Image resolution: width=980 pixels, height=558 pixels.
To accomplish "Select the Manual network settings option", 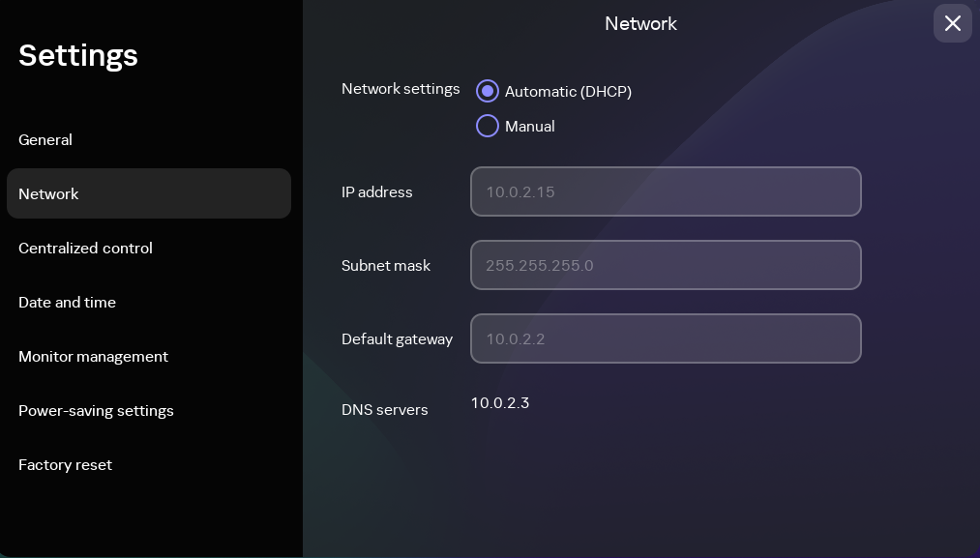I will (x=488, y=126).
